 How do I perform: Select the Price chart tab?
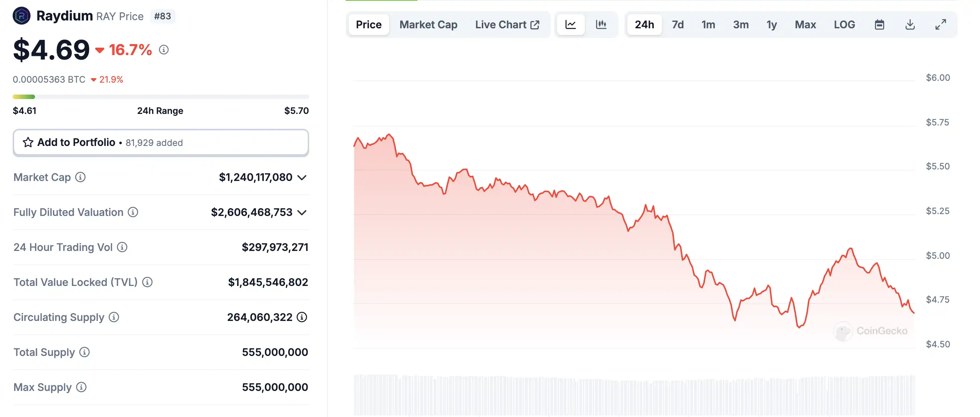tap(368, 25)
